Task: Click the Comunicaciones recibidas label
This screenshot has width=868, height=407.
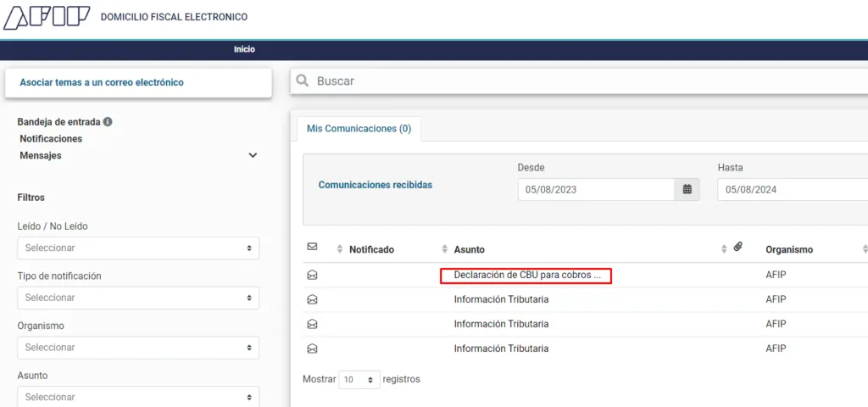Action: [x=376, y=185]
